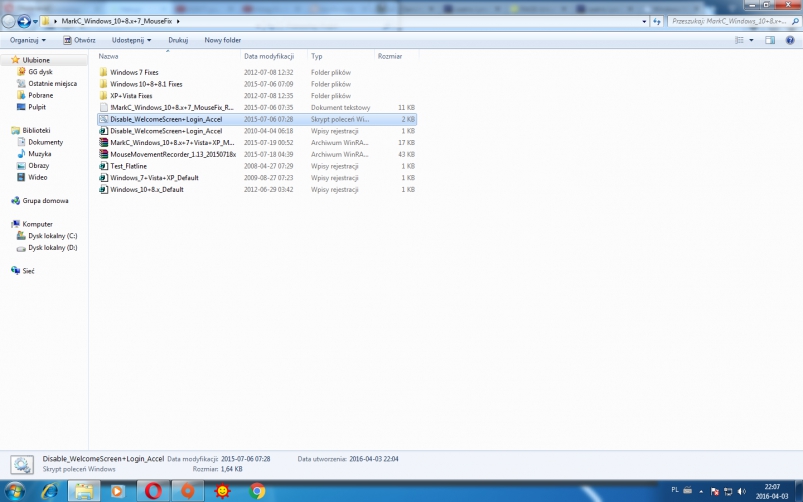Open the help question mark icon
The width and height of the screenshot is (803, 502).
[x=791, y=40]
